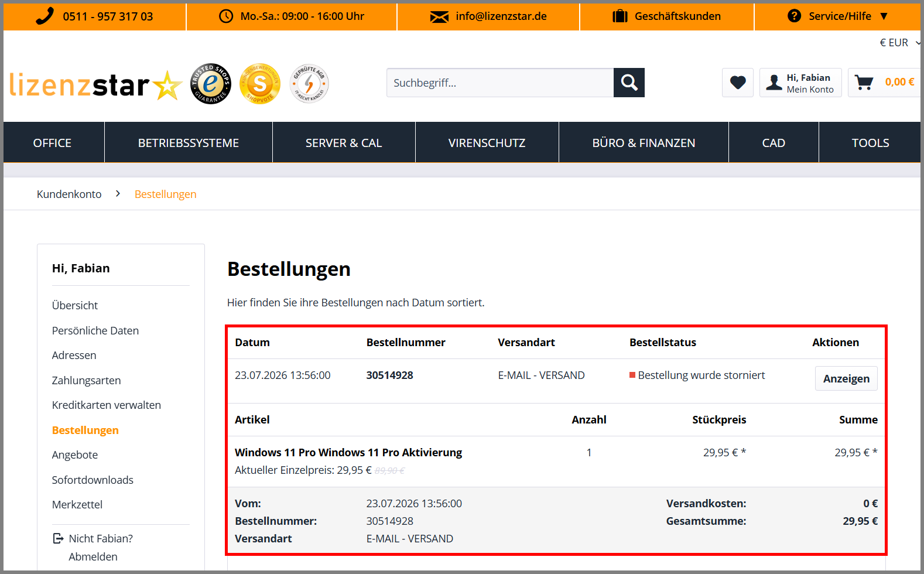This screenshot has width=924, height=574.
Task: Click the Bestellungen breadcrumb link
Action: (x=166, y=194)
